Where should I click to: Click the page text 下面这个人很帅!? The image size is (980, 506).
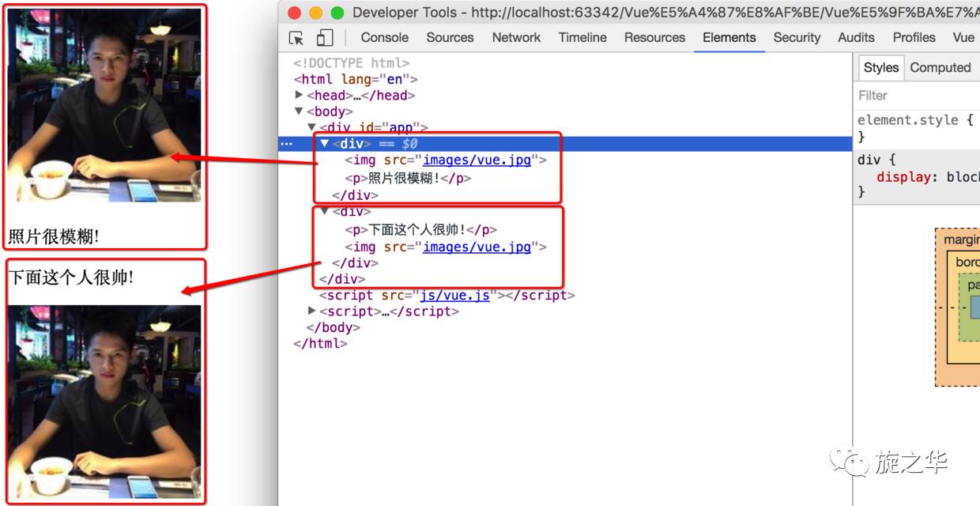(x=71, y=278)
